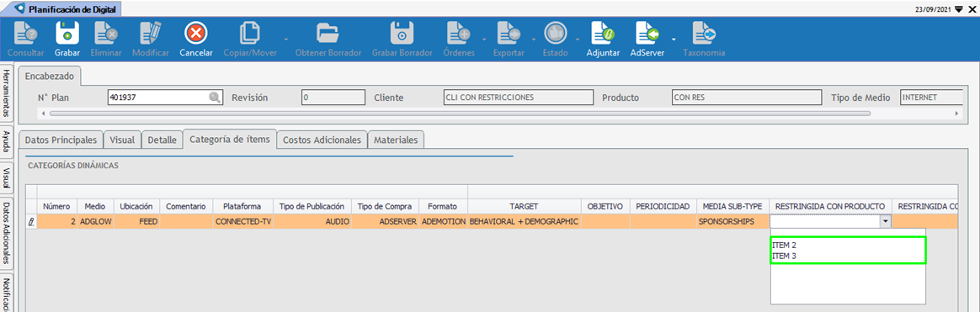This screenshot has height=312, width=980.
Task: Click the Exportar toolbar icon
Action: coord(509,33)
